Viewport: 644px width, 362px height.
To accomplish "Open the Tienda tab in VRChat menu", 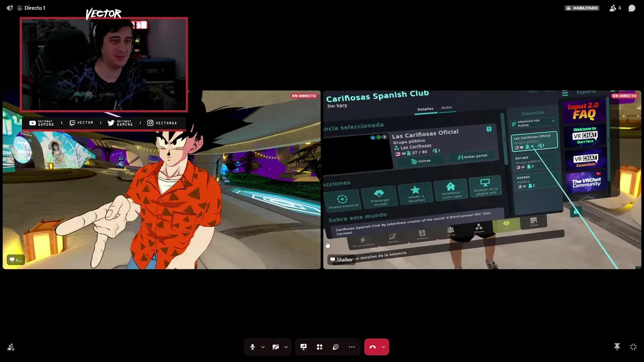I will 533,221.
